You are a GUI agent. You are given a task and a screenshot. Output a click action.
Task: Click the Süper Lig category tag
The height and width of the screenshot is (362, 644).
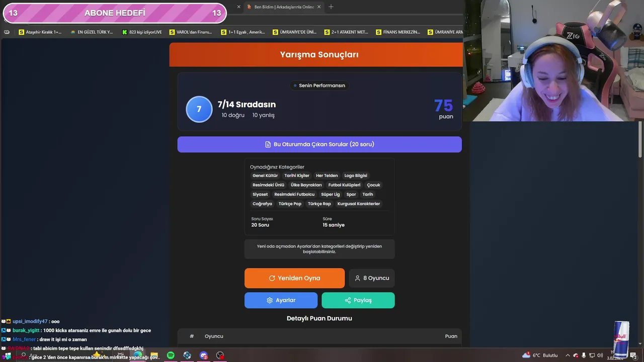(331, 194)
